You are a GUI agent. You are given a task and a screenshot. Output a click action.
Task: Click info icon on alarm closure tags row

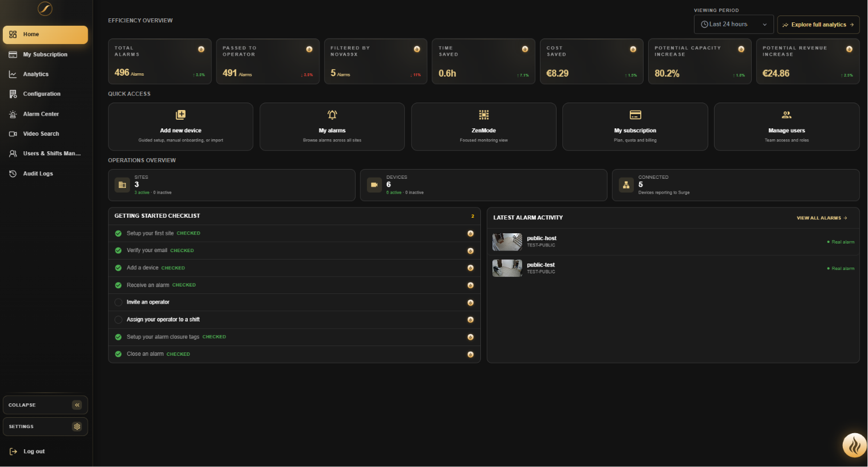point(470,337)
